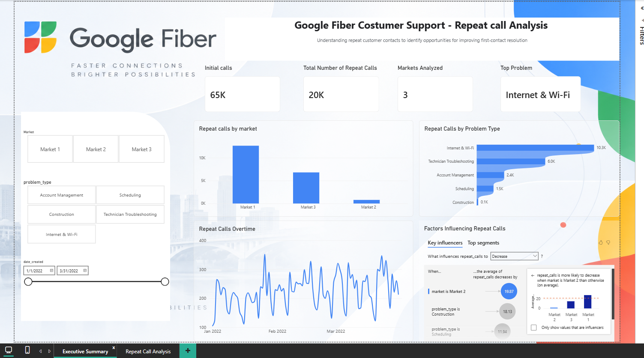Click the report title Repeat call Analysis
Image resolution: width=644 pixels, height=358 pixels.
tap(421, 25)
